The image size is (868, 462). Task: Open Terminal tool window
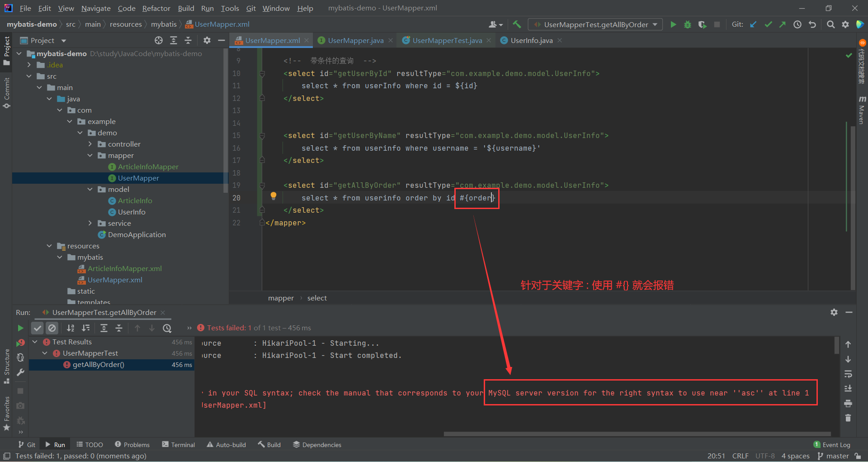click(x=179, y=445)
